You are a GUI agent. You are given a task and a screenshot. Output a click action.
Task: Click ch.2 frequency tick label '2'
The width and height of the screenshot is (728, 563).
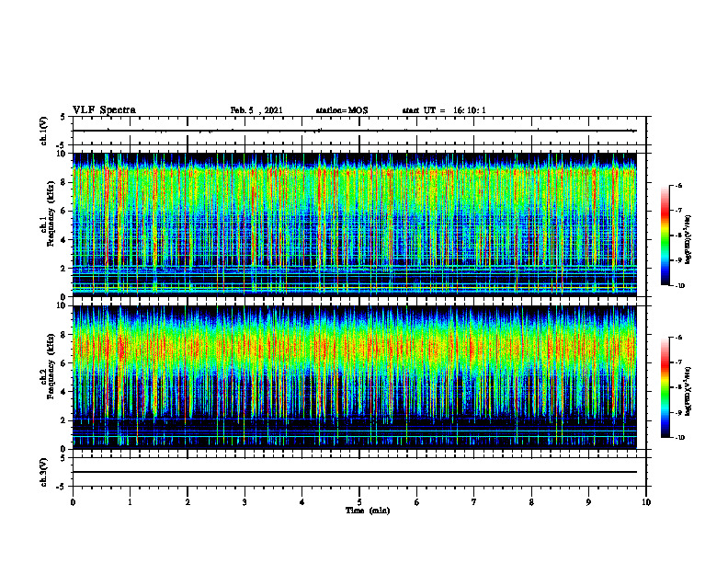[63, 420]
